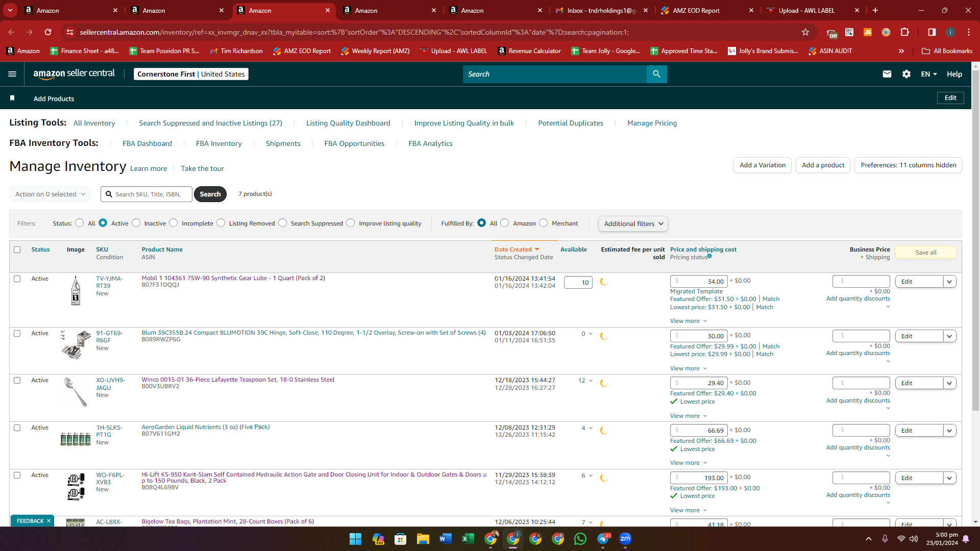Tick the select-all checkbox in table header
The height and width of the screenshot is (551, 980).
point(17,249)
